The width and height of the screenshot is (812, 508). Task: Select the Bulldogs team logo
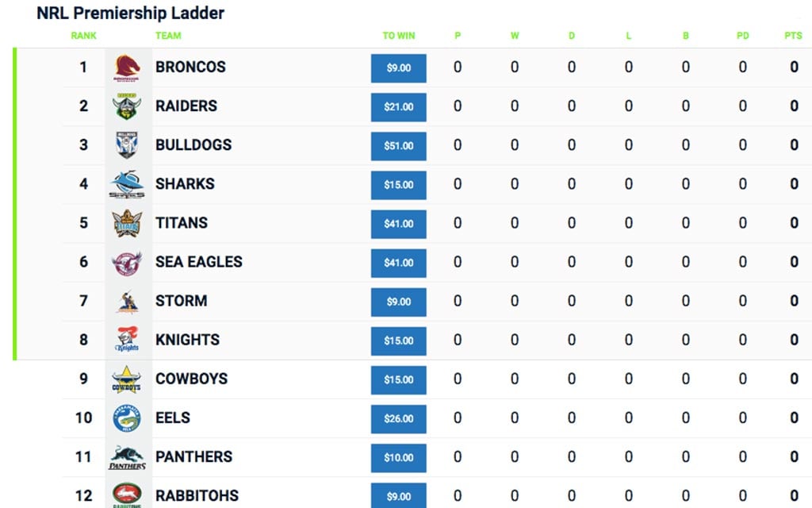127,145
